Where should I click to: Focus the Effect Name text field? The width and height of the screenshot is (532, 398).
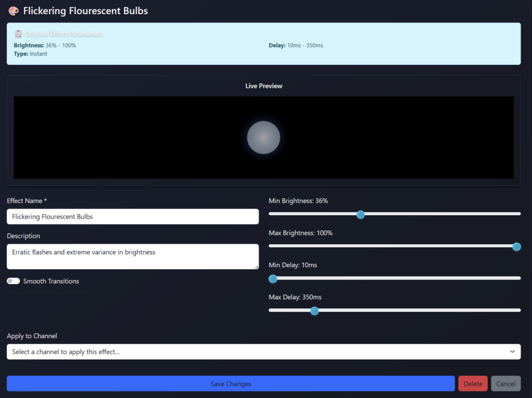(x=132, y=217)
